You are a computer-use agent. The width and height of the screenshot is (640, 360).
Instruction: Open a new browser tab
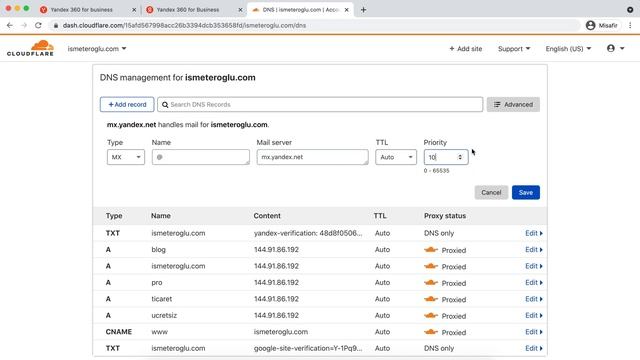[x=363, y=9]
